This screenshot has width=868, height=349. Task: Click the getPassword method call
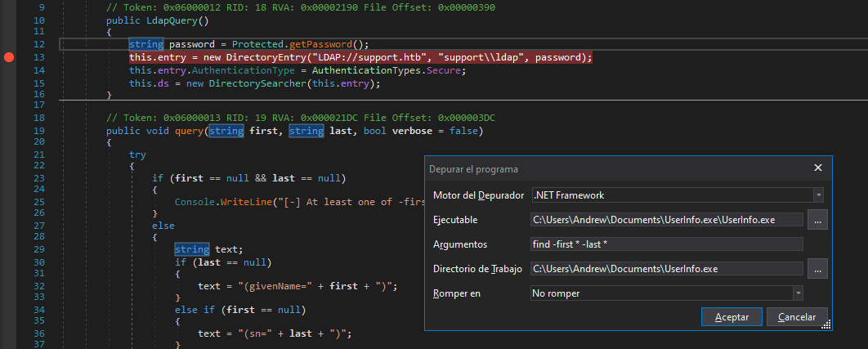327,43
